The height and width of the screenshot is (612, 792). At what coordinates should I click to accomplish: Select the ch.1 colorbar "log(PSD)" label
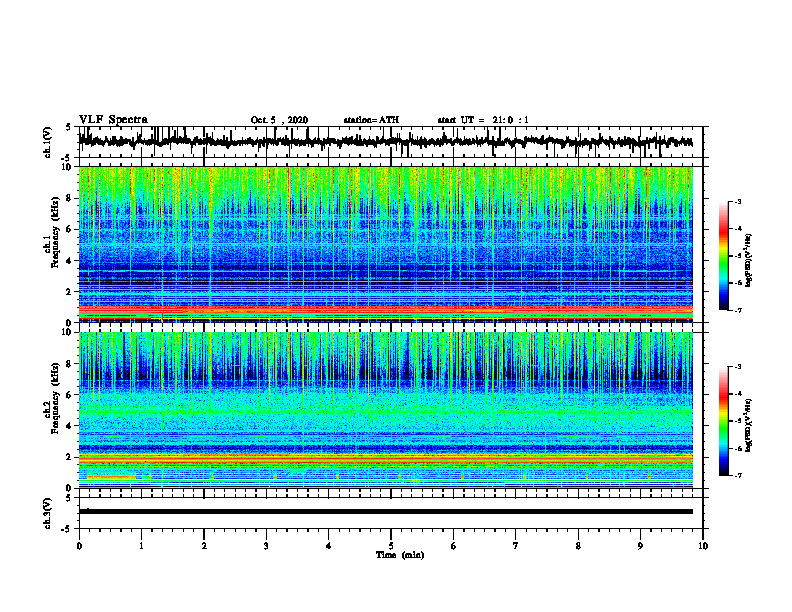pyautogui.click(x=749, y=261)
